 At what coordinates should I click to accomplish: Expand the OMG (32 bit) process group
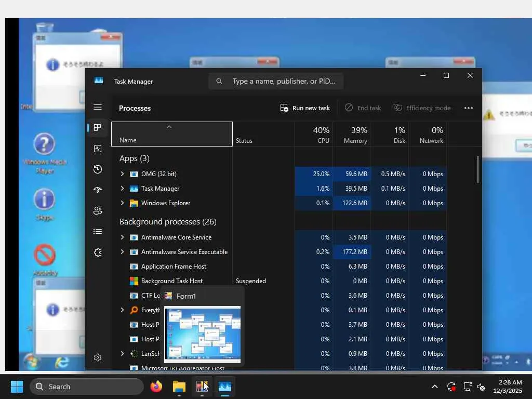tap(123, 174)
